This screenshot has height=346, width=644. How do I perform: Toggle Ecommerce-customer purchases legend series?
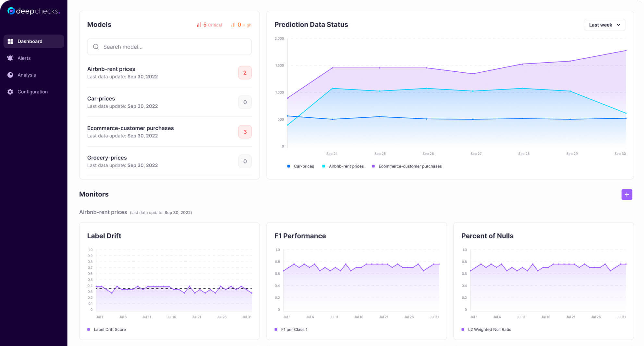coord(407,166)
